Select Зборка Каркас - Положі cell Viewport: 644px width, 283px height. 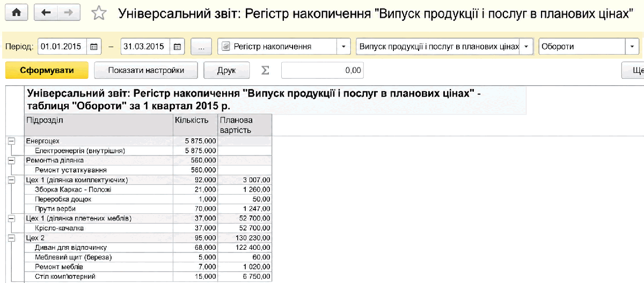(x=99, y=189)
